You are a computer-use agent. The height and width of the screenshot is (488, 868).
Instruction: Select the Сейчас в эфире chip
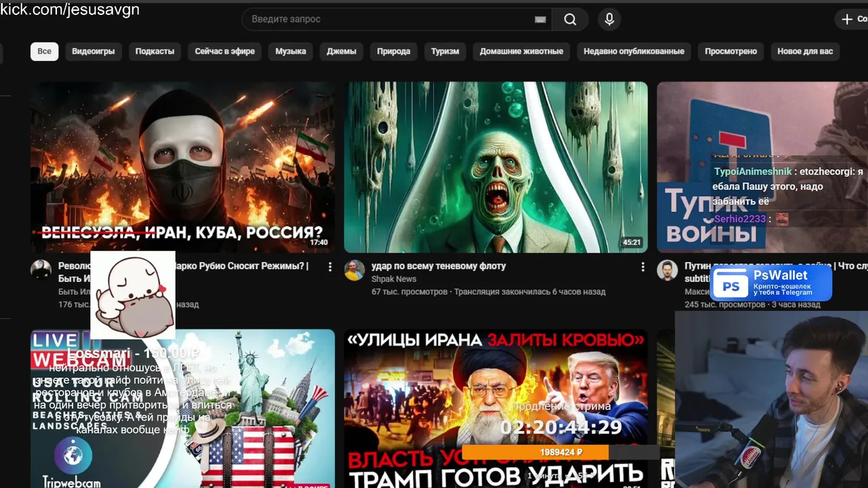coord(224,52)
